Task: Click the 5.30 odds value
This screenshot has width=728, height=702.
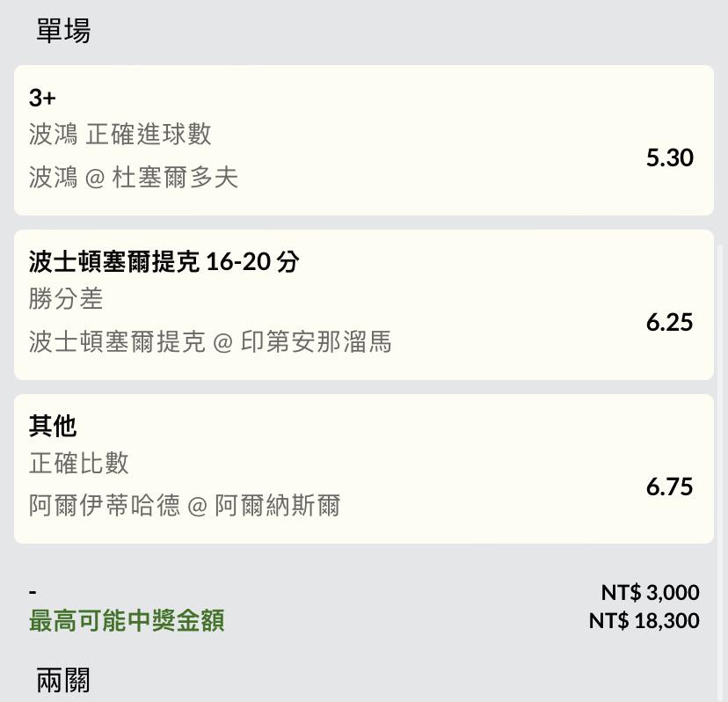Action: point(669,157)
